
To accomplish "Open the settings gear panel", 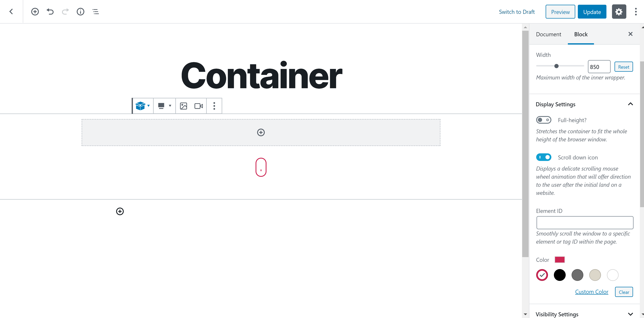I will click(x=619, y=11).
